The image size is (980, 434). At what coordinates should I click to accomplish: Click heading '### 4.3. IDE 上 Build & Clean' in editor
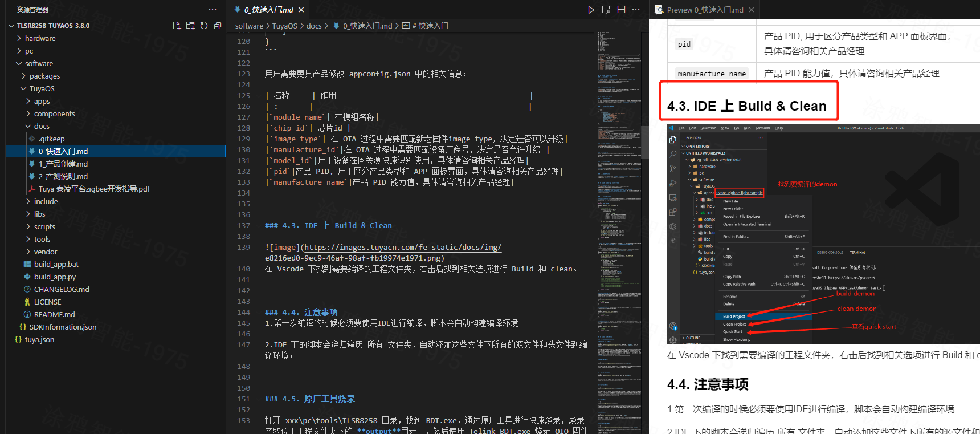[328, 225]
